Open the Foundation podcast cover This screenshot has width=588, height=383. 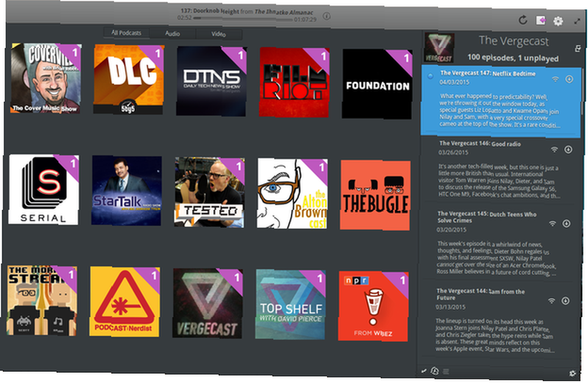tap(377, 85)
